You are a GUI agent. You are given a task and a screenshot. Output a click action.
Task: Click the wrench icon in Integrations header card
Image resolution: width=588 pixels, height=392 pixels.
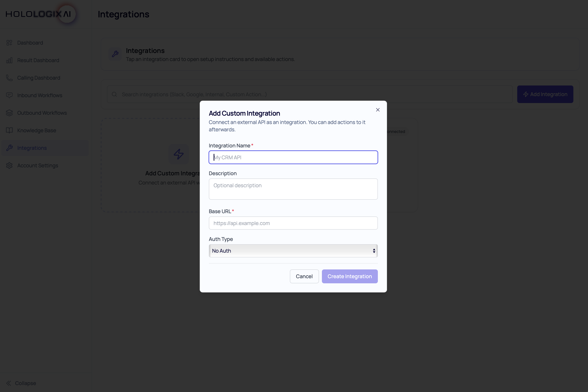pyautogui.click(x=115, y=54)
